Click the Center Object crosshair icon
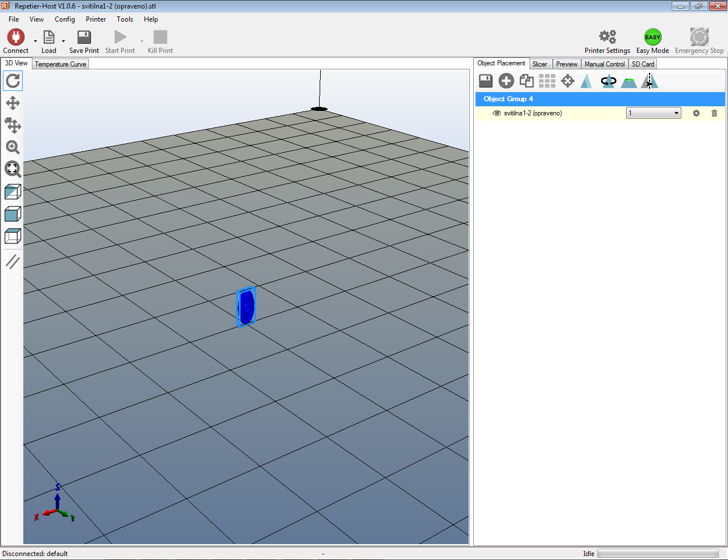Viewport: 728px width, 560px height. pyautogui.click(x=568, y=81)
